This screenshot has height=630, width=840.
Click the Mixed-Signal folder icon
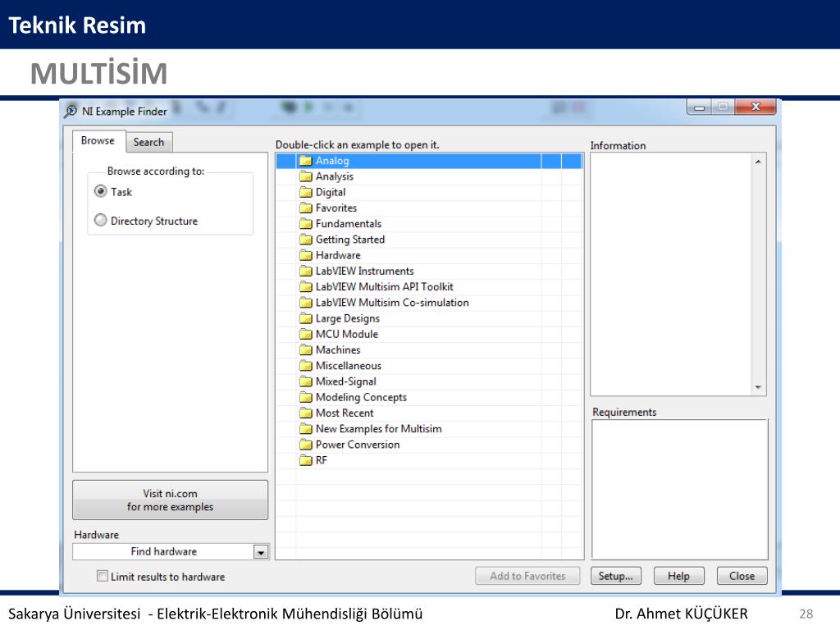pos(306,382)
